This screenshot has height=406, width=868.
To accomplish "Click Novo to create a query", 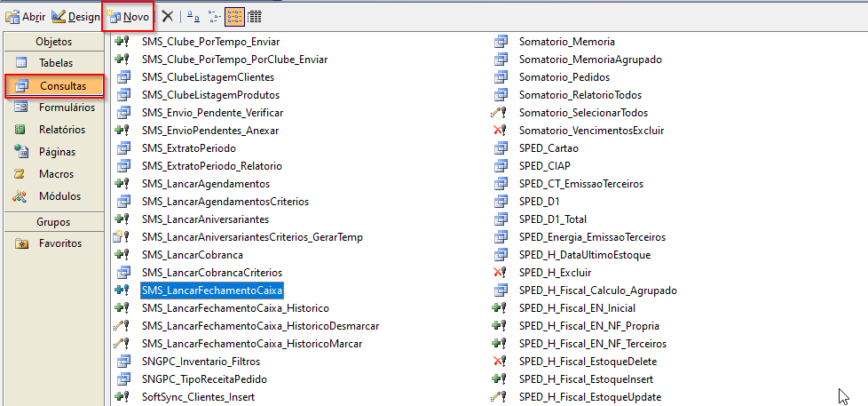I will (x=128, y=16).
